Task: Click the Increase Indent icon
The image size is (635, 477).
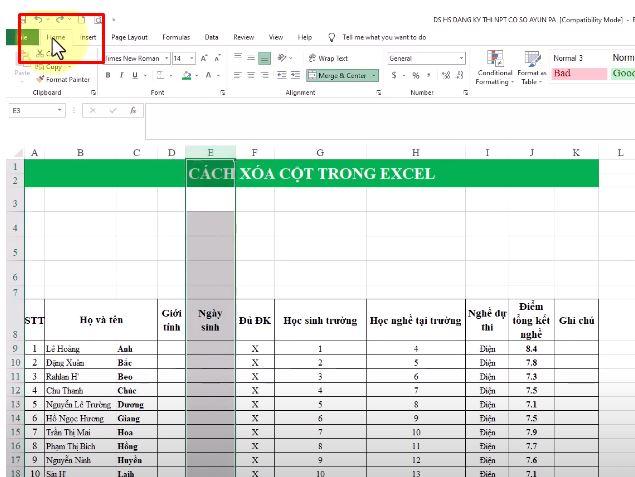Action: pyautogui.click(x=296, y=75)
